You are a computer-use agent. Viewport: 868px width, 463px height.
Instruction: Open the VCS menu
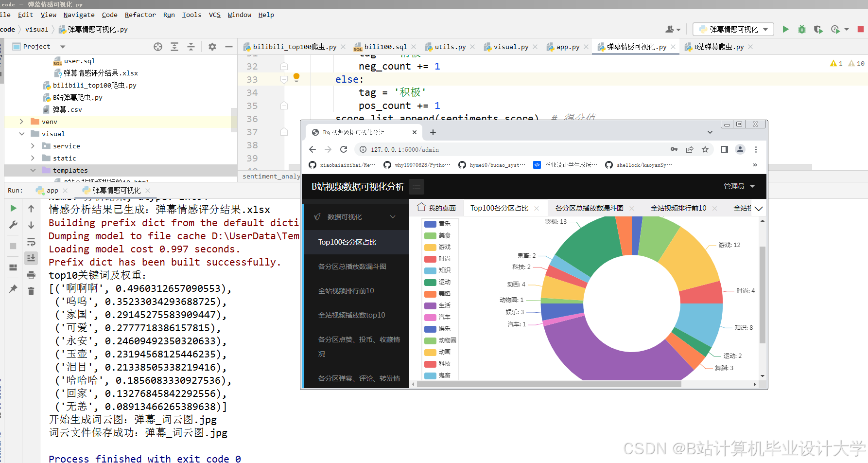215,15
